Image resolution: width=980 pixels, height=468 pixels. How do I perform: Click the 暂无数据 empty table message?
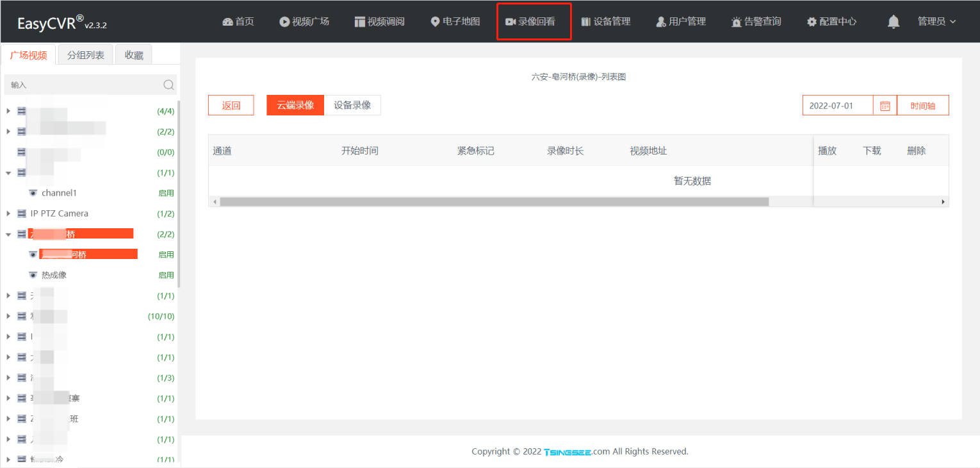pos(692,181)
